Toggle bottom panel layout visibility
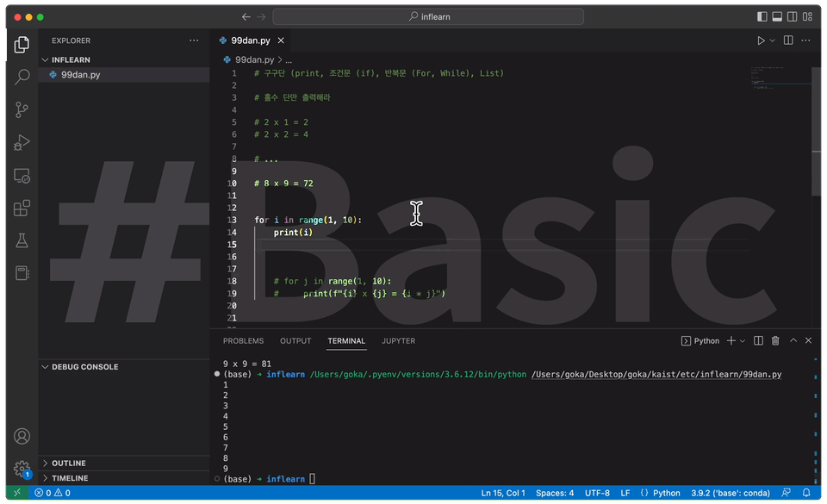 (x=777, y=17)
